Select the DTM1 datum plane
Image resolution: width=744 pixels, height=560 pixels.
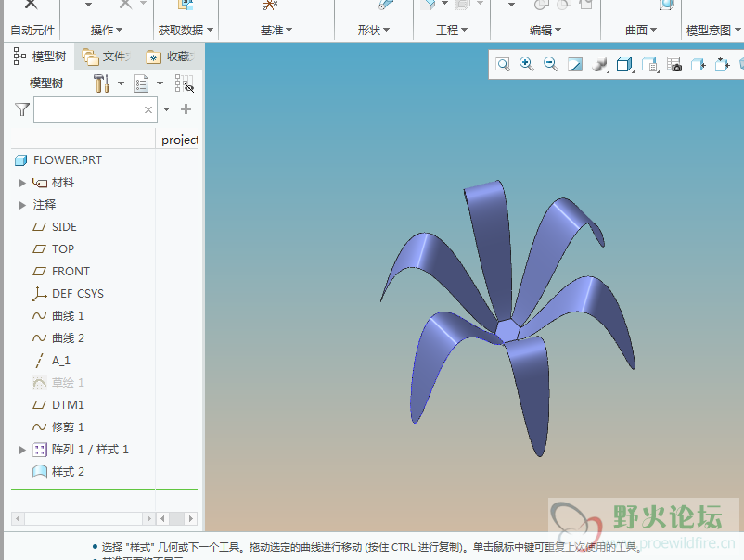68,405
